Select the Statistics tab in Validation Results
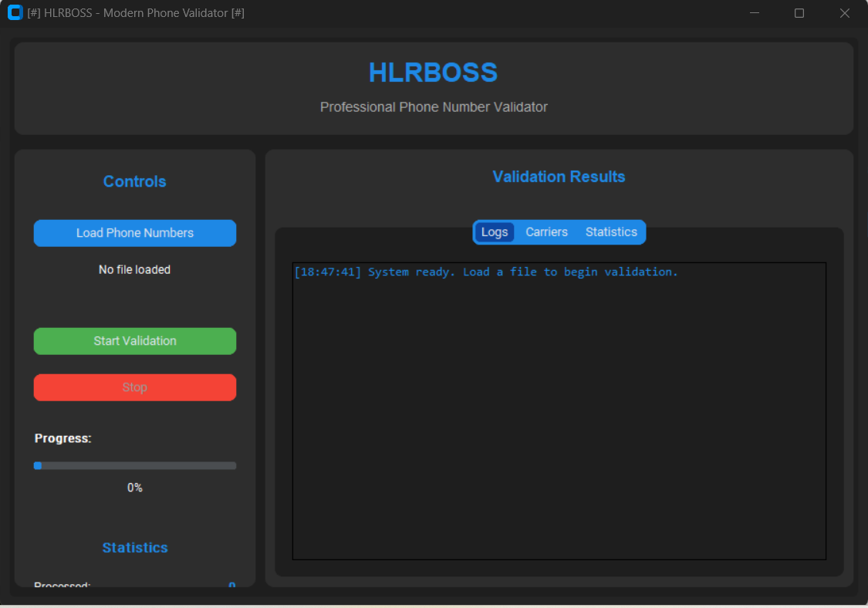This screenshot has width=868, height=608. (x=611, y=232)
